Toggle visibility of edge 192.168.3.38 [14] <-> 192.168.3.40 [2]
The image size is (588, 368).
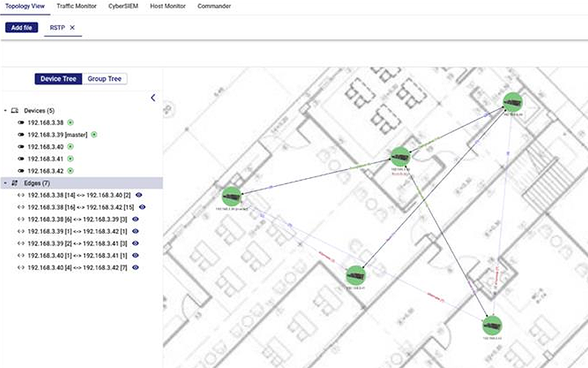pyautogui.click(x=139, y=195)
